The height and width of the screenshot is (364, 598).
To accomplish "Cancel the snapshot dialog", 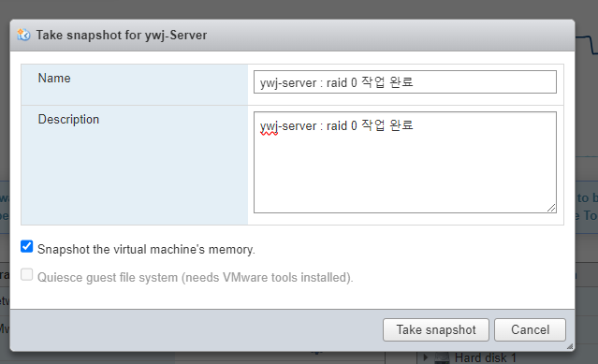I will click(530, 329).
